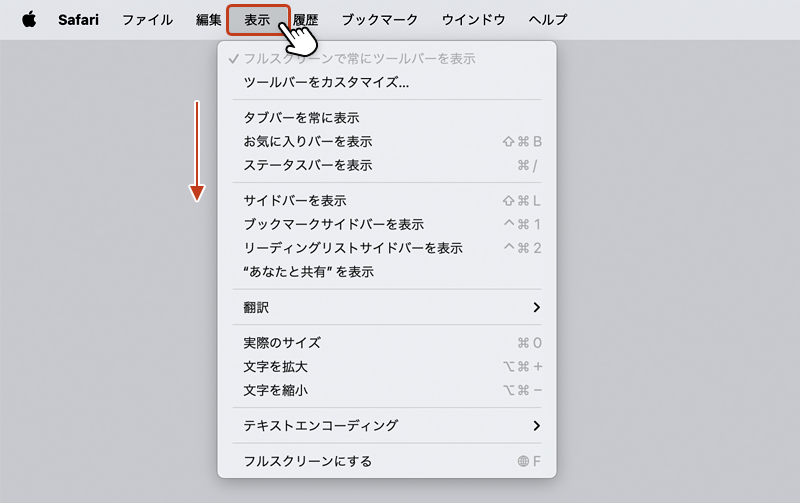This screenshot has height=503, width=800.
Task: Choose ツールバーをカスタマイズ… menu item
Action: click(387, 82)
